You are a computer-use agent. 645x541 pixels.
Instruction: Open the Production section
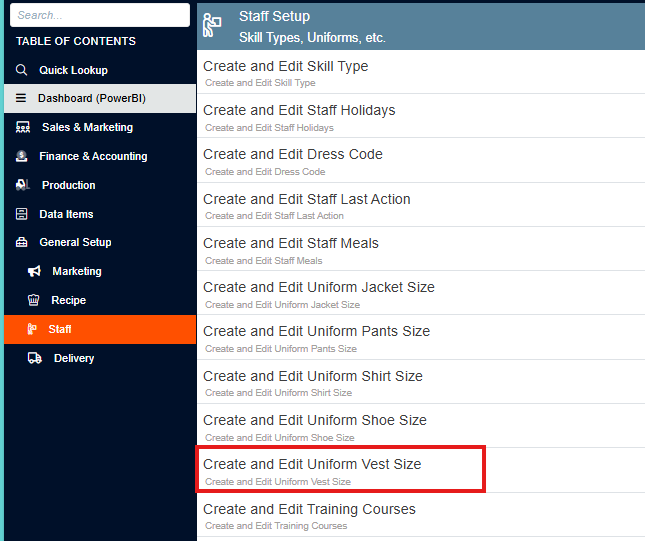tap(100, 185)
